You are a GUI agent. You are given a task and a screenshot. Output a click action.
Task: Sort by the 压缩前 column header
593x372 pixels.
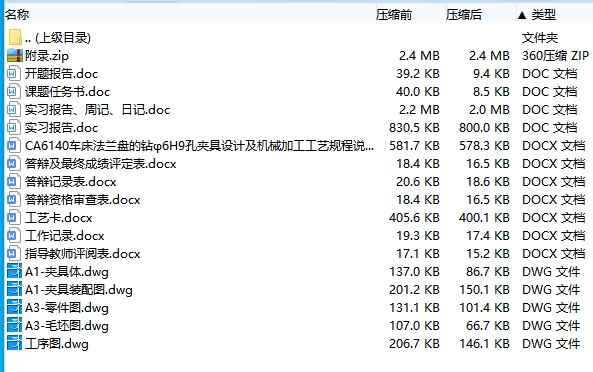pyautogui.click(x=394, y=15)
